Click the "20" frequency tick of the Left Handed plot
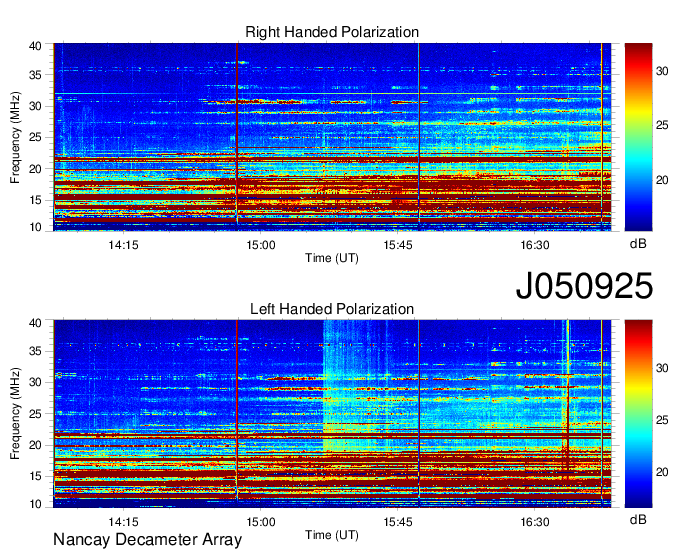The image size is (680, 552). pyautogui.click(x=35, y=445)
